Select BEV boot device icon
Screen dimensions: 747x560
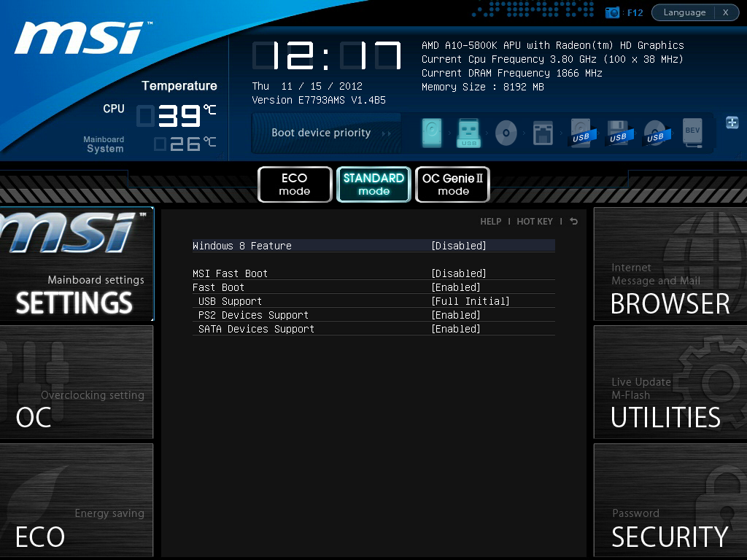[692, 133]
